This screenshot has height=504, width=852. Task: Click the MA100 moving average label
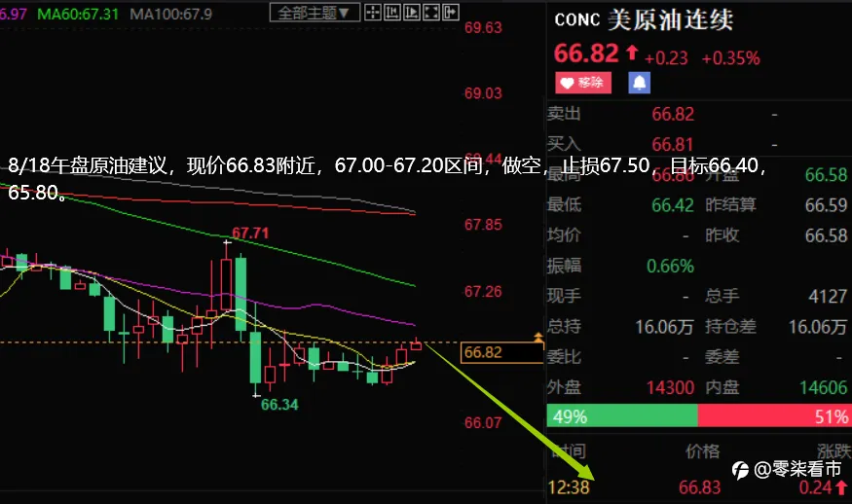(x=170, y=15)
